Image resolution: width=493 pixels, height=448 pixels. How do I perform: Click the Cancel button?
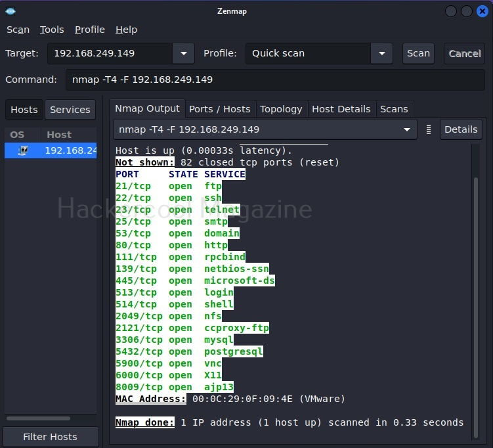464,53
